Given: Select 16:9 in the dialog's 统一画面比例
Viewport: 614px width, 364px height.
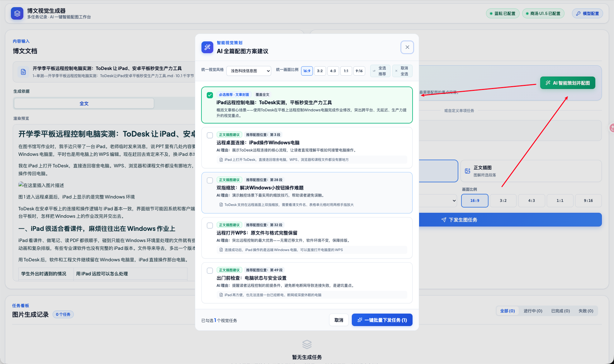Looking at the screenshot, I should tap(307, 71).
